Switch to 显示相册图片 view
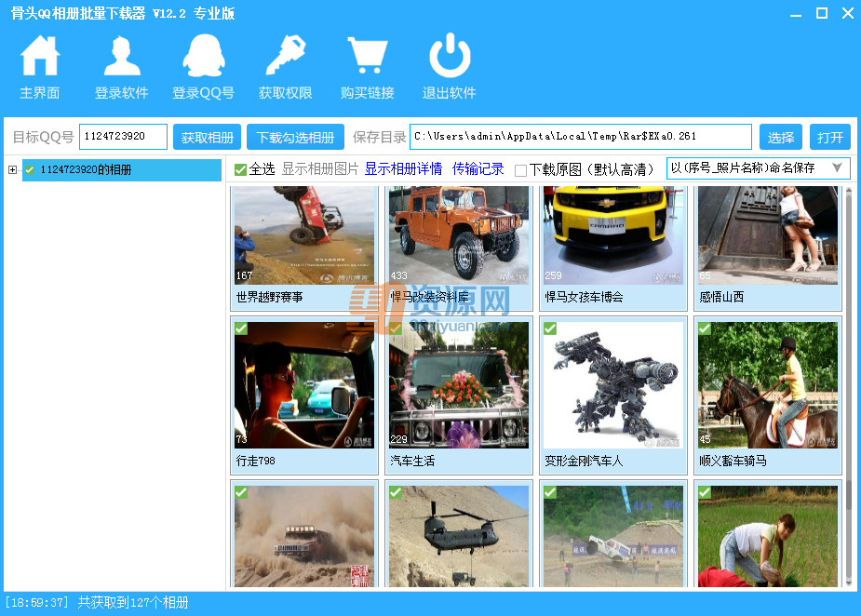The image size is (861, 616). point(320,169)
